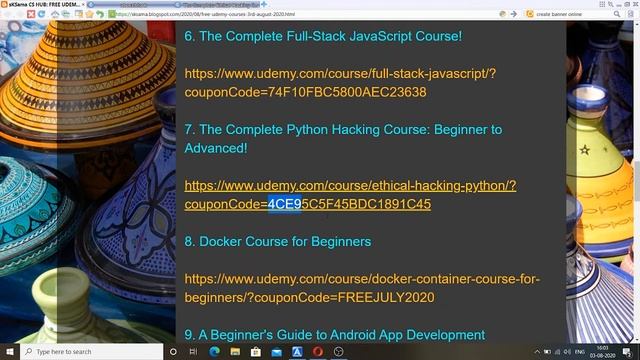Click the bookmark star icon in toolbar

pos(89,14)
